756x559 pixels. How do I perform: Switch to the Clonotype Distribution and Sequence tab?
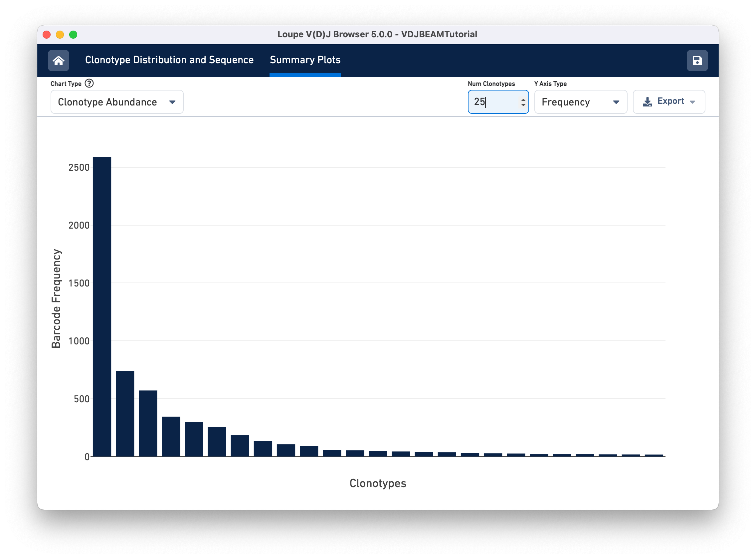(x=169, y=60)
